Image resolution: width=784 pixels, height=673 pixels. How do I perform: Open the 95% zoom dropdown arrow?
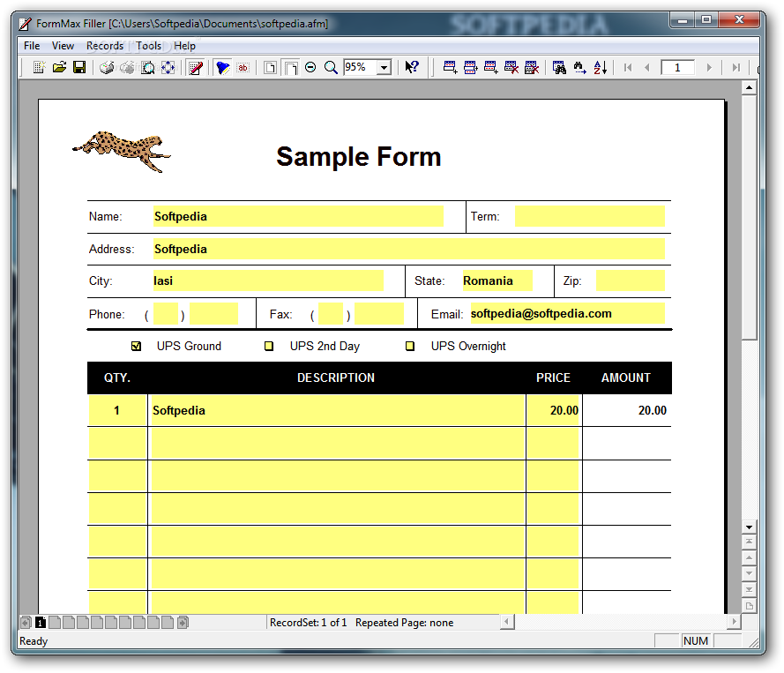[x=384, y=67]
